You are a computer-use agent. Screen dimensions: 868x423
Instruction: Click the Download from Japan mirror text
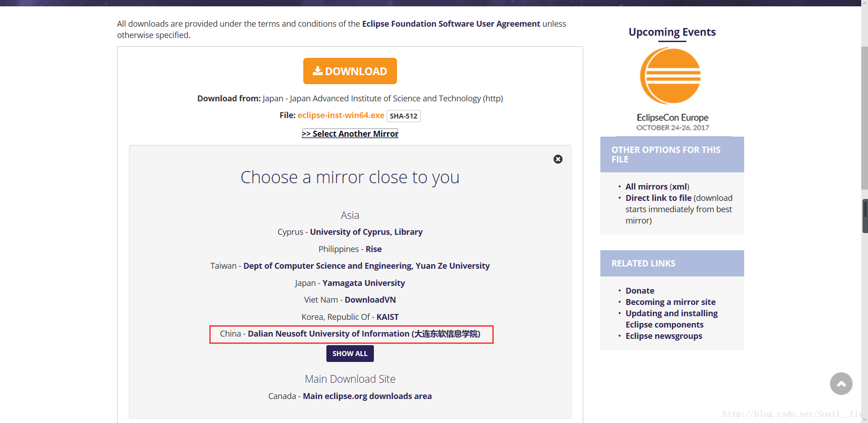[350, 99]
